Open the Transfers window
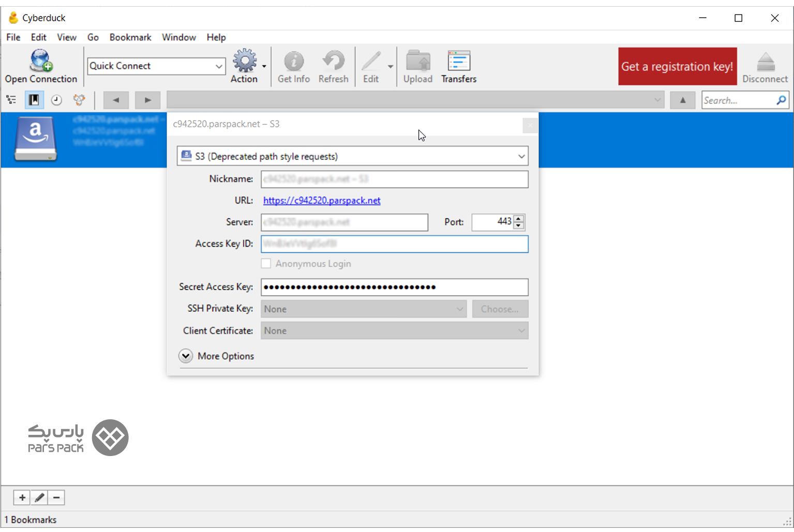 (458, 62)
